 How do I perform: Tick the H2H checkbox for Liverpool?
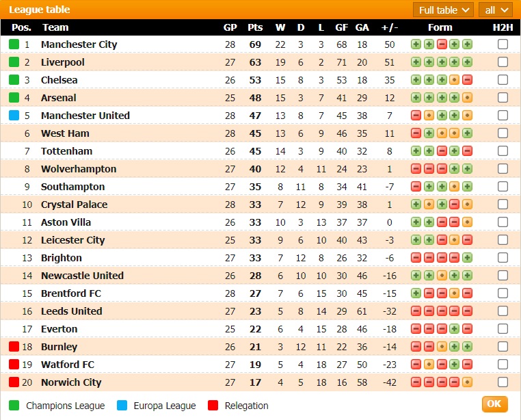pyautogui.click(x=503, y=62)
